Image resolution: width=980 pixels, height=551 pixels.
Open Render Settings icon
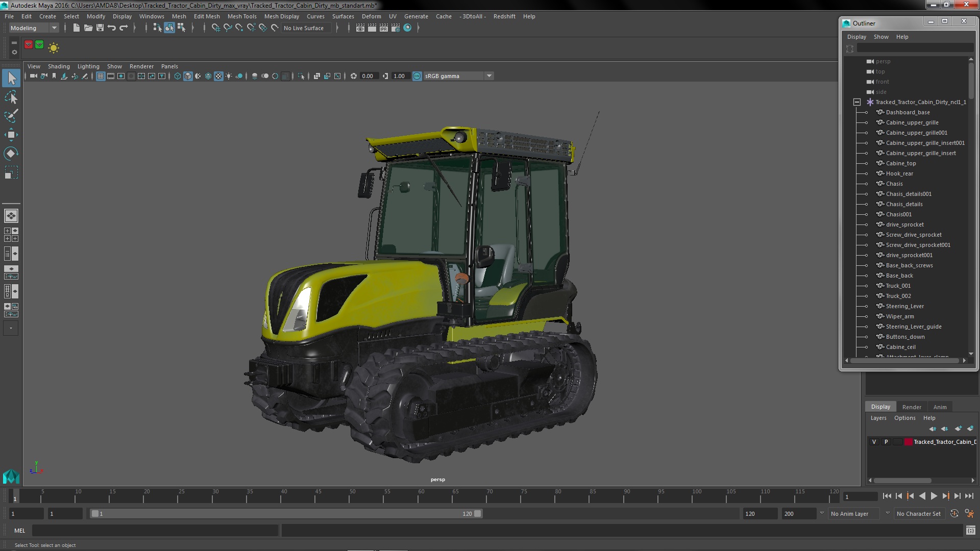coord(396,28)
